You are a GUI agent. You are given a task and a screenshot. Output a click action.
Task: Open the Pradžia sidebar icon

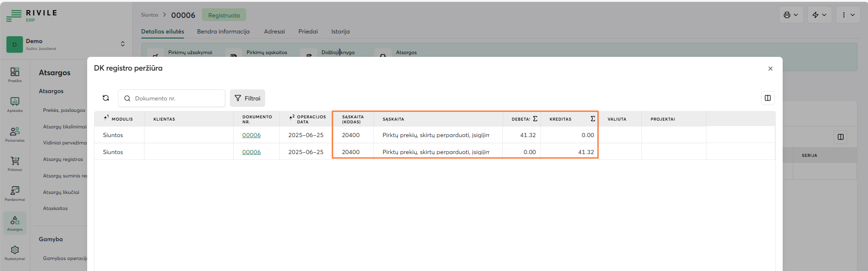coord(15,74)
